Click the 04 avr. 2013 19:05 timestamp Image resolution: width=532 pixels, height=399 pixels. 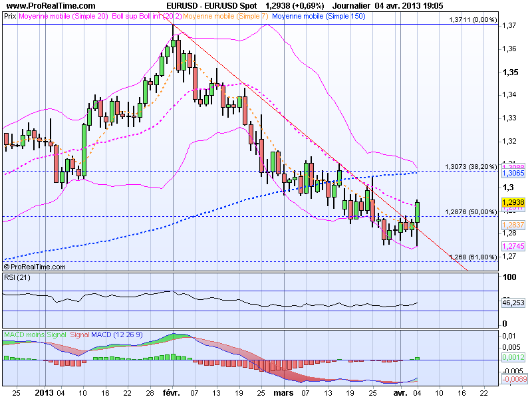pos(409,6)
